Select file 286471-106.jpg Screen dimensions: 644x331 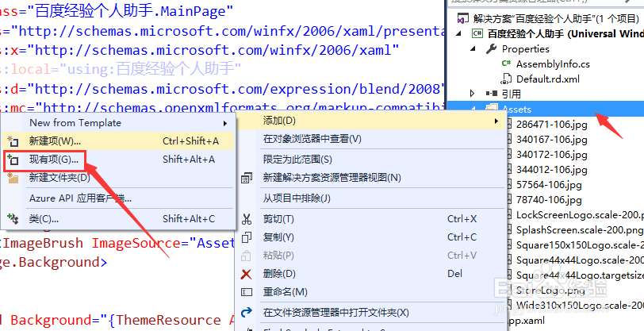tap(551, 125)
